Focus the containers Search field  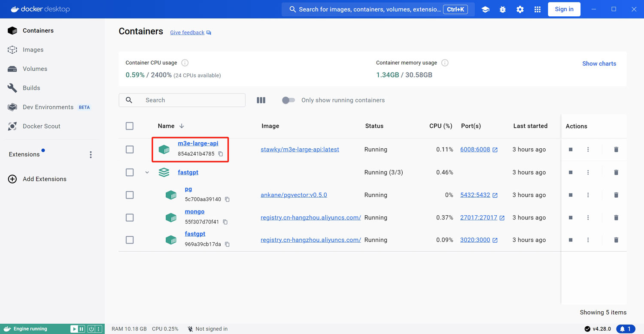point(182,100)
